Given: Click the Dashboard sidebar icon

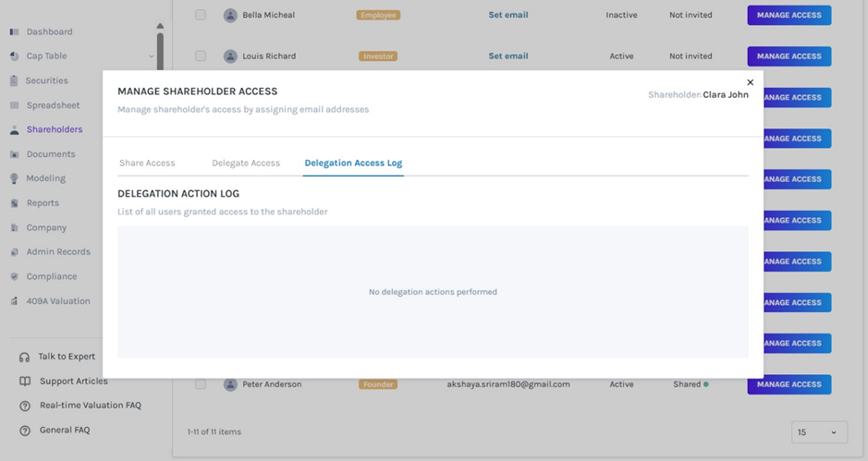Looking at the screenshot, I should pyautogui.click(x=15, y=31).
